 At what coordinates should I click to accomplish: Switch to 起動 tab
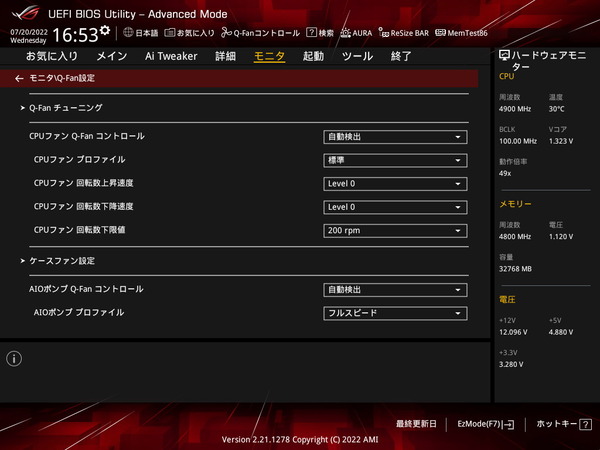click(313, 57)
